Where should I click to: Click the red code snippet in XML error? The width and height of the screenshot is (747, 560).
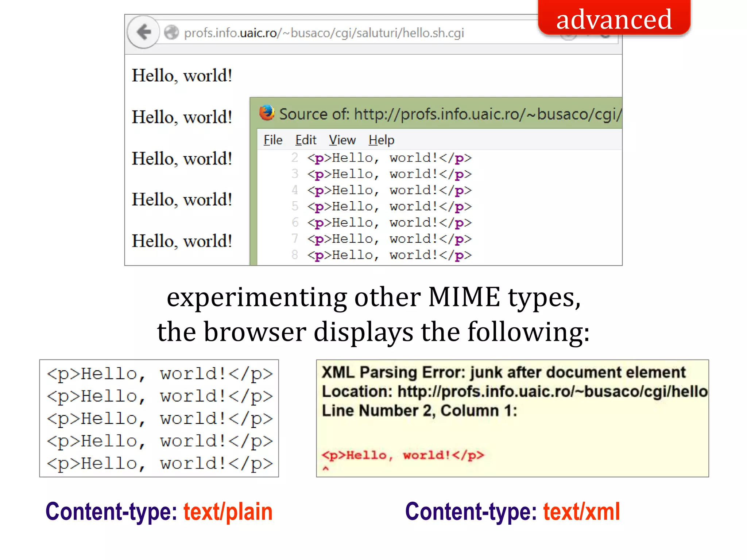(403, 455)
